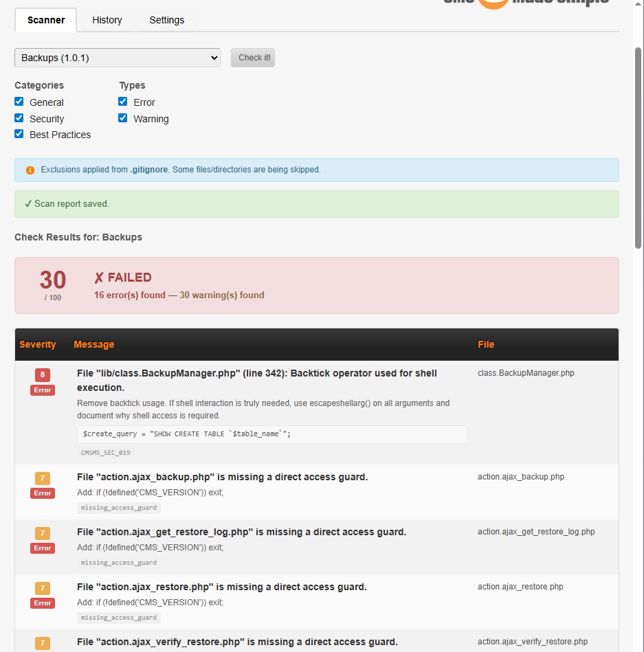Click the 16 error(s) found text

click(130, 295)
